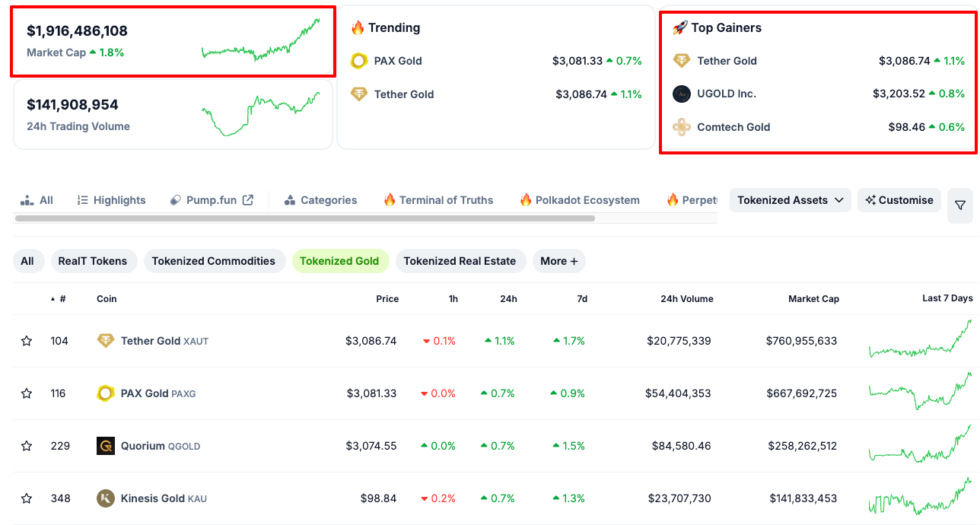Click the All tab bar-chart icon
This screenshot has width=980, height=525.
27,200
